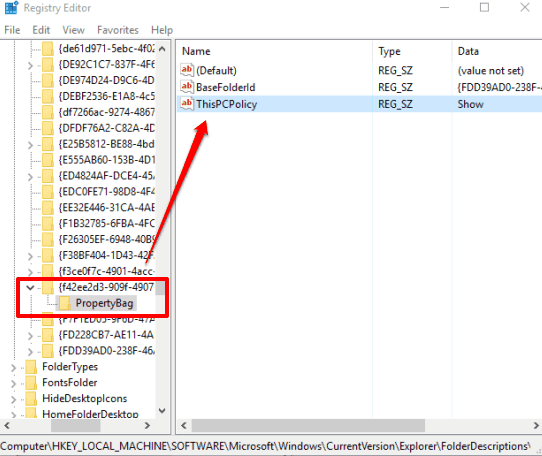Click the values pane horizontal scrollbar thumb
This screenshot has width=542, height=456.
[x=308, y=426]
